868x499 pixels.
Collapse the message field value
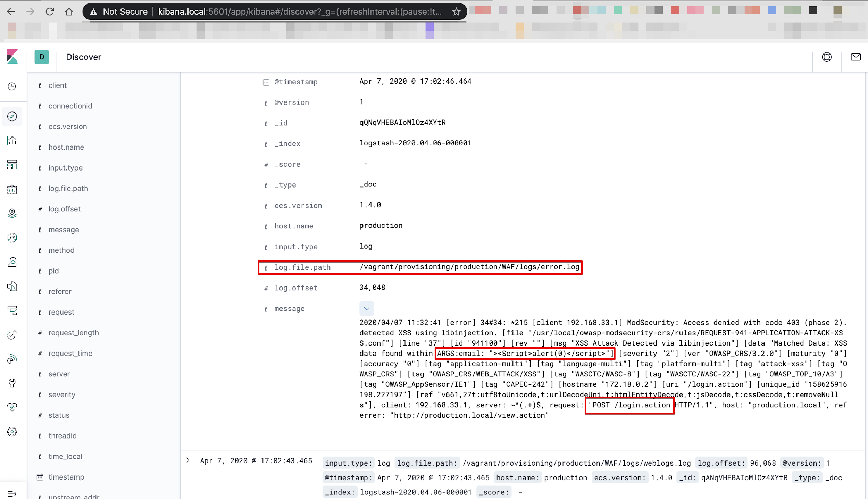coord(366,308)
